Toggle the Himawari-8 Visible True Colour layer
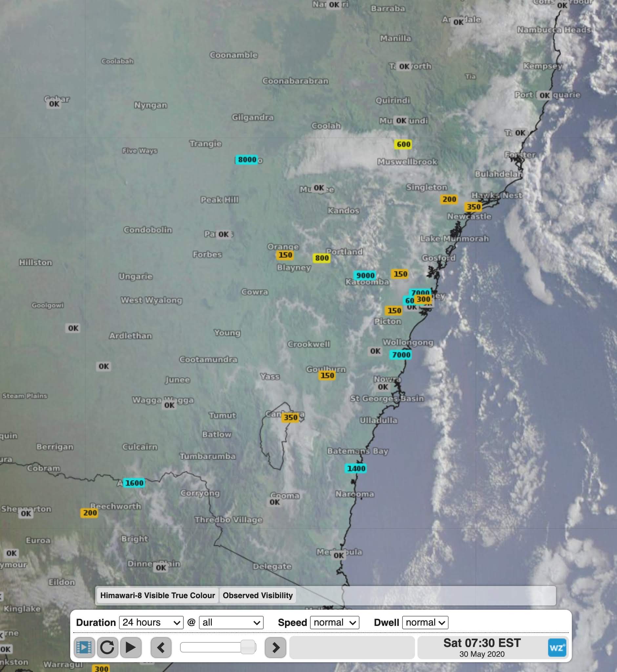The image size is (617, 672). tap(157, 596)
